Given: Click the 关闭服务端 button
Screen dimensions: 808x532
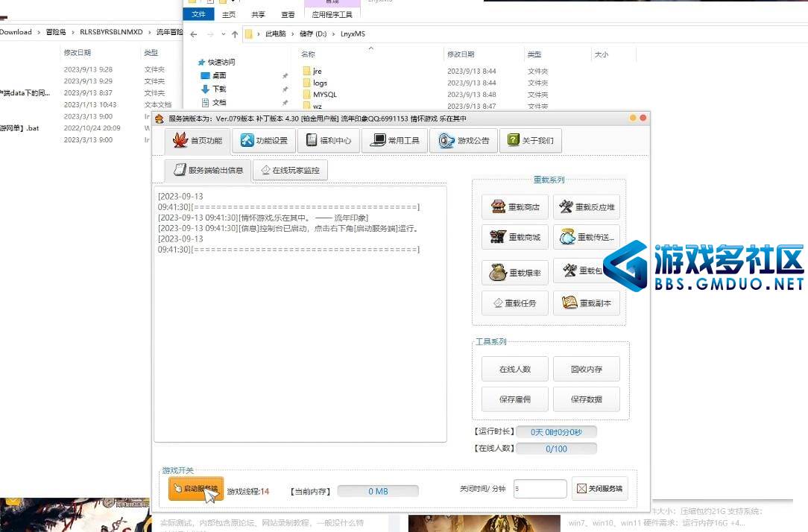Looking at the screenshot, I should 600,488.
